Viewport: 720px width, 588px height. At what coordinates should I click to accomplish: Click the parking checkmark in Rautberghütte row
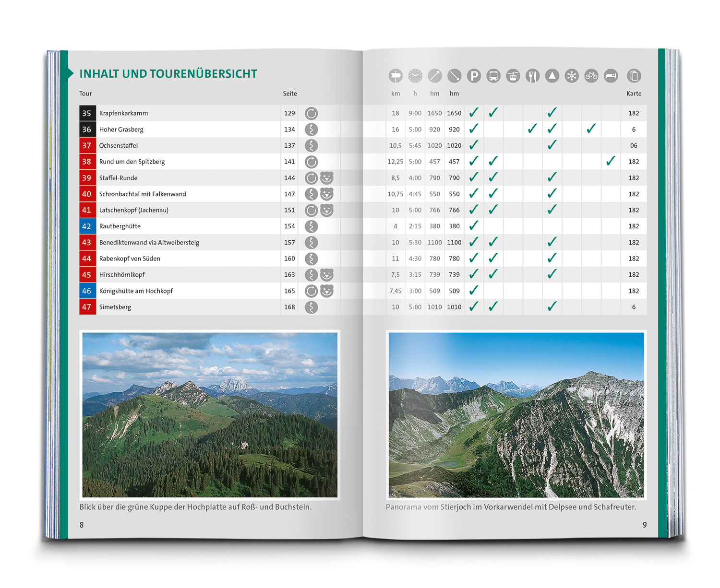click(x=474, y=225)
